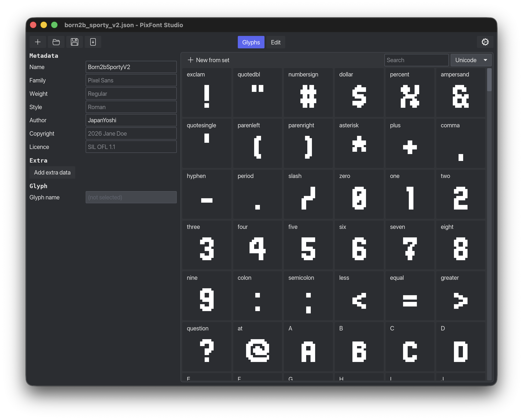Select the letter A glyph tile

pos(308,346)
